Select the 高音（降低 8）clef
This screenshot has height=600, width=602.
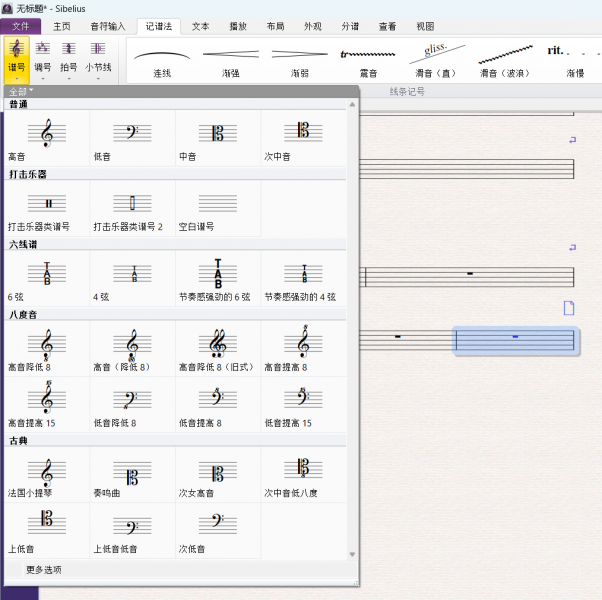[x=132, y=349]
